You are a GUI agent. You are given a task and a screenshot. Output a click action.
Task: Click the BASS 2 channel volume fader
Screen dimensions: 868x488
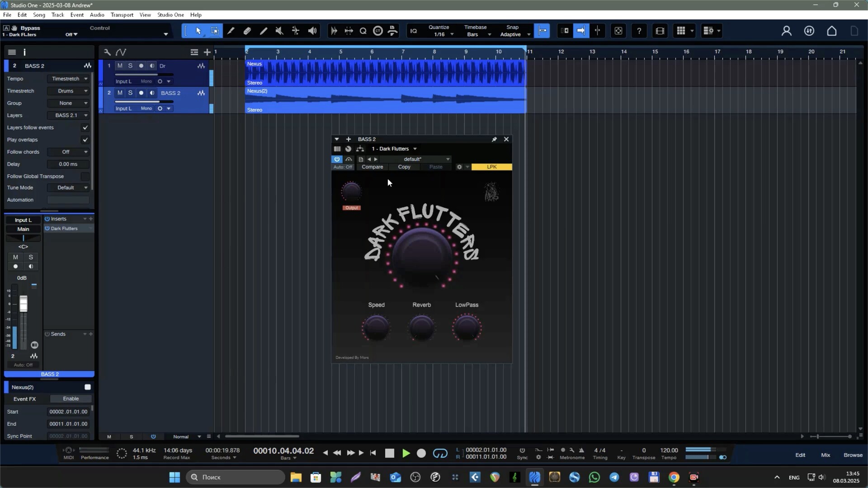[24, 304]
